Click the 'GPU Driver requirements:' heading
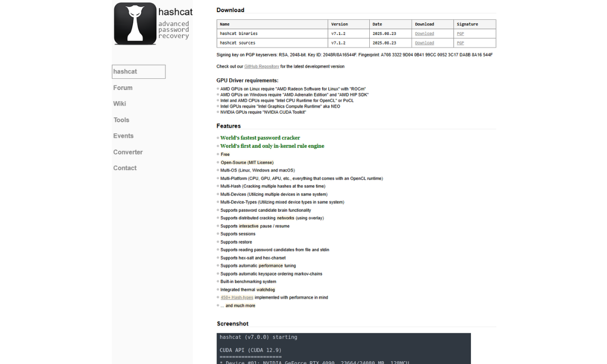Viewport: 607px width, 364px height. tap(247, 80)
